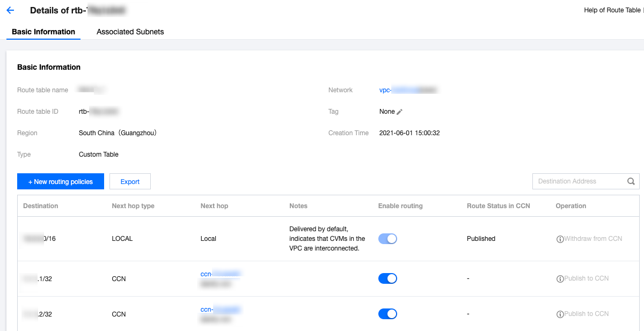The width and height of the screenshot is (644, 331).
Task: Switch to Associated Subnets tab
Action: click(130, 32)
